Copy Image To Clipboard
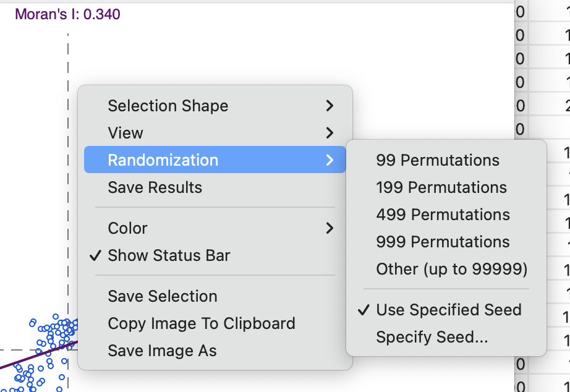Viewport: 570px width, 392px height. click(215, 323)
